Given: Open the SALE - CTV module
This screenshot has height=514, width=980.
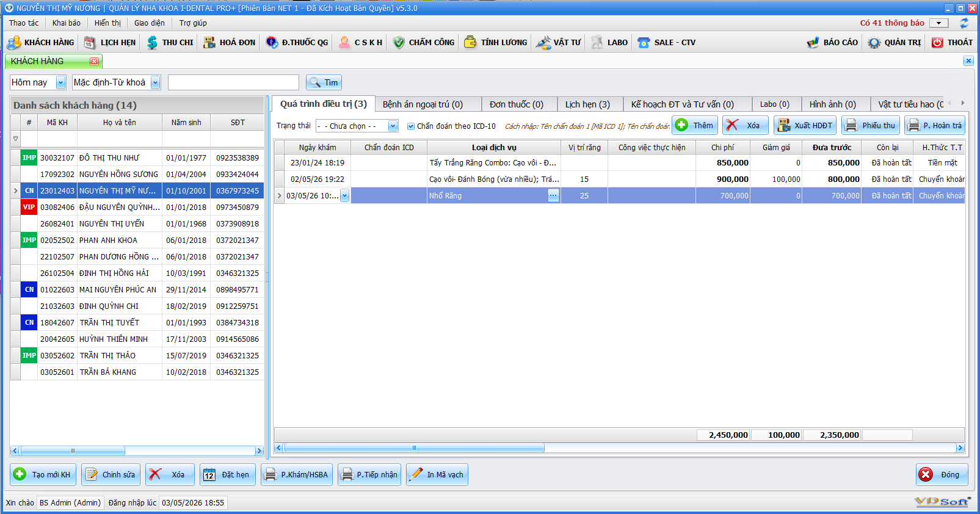Looking at the screenshot, I should click(666, 42).
